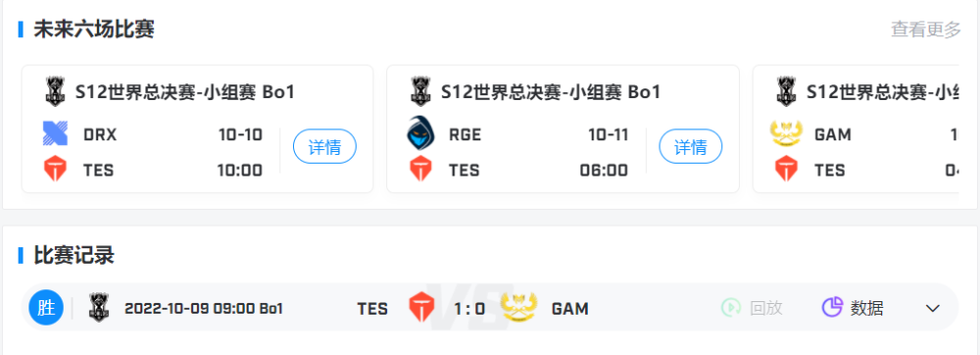Viewport: 980px width, 355px height.
Task: Click Worlds trophy icon in second match card
Action: [420, 92]
